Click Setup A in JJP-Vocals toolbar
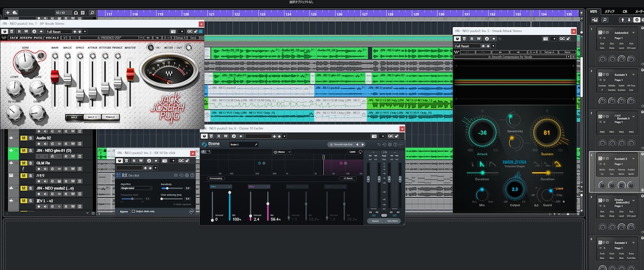 [181, 38]
